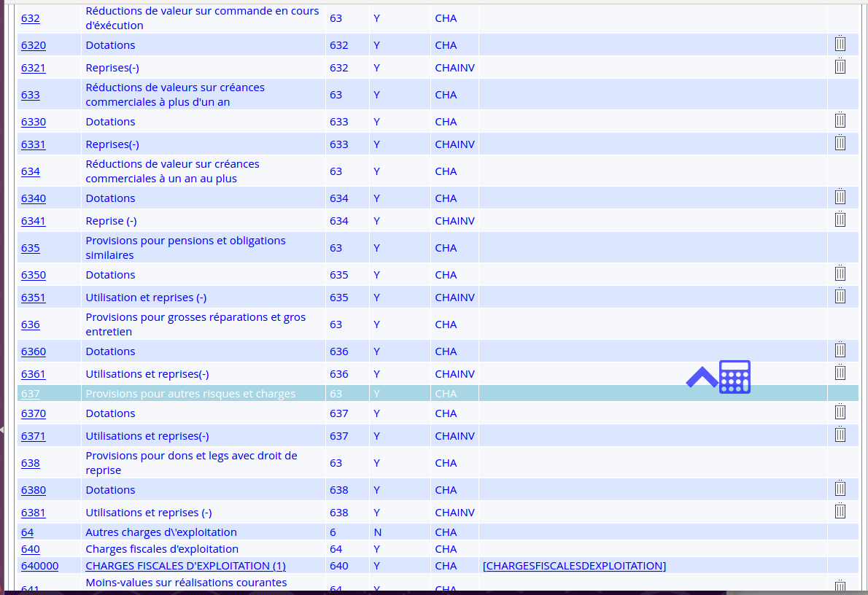Remove account 6370 Dotations via trash icon

pos(840,413)
